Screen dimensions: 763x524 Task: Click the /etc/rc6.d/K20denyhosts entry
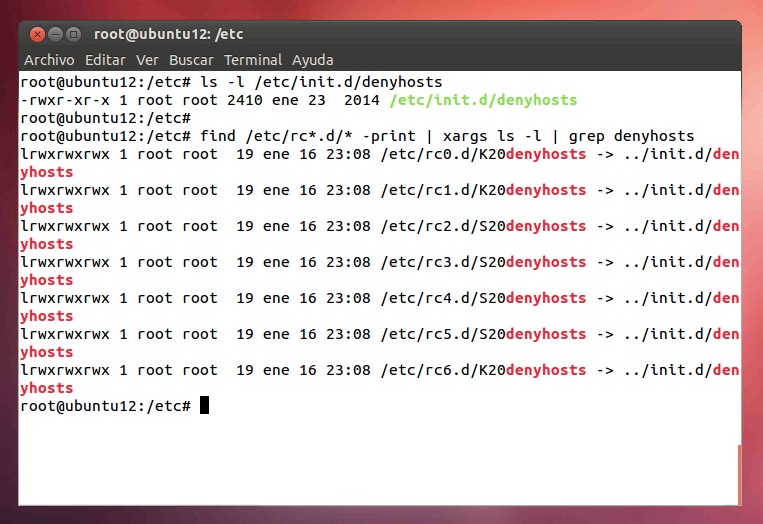[x=483, y=370]
